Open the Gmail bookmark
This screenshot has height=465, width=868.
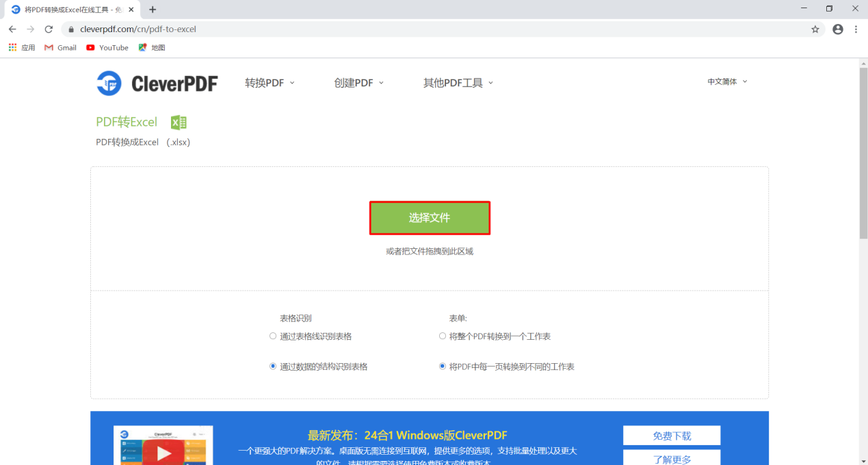pyautogui.click(x=60, y=48)
